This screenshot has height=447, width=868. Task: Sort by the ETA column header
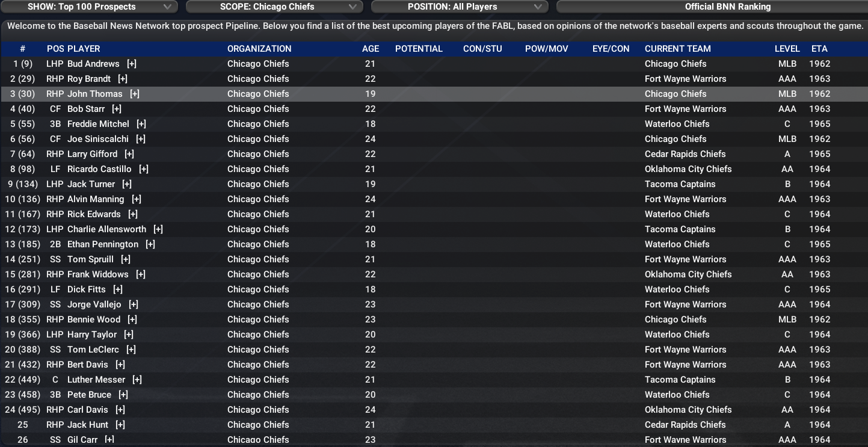[820, 49]
